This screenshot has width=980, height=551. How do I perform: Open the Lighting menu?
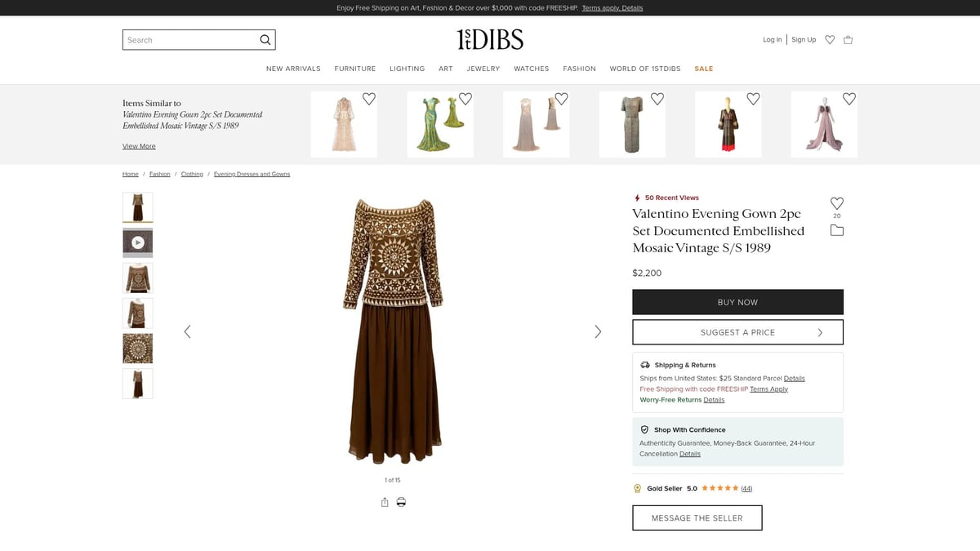(x=407, y=69)
